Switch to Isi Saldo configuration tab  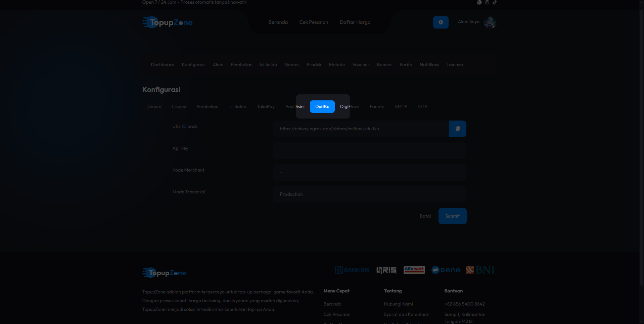click(x=238, y=106)
